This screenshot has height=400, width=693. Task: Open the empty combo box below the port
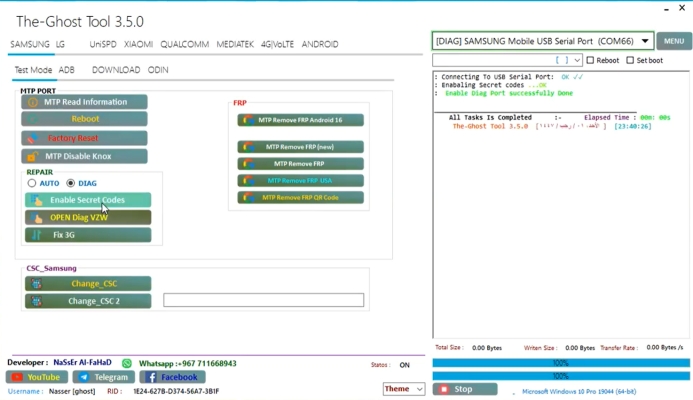coord(577,60)
